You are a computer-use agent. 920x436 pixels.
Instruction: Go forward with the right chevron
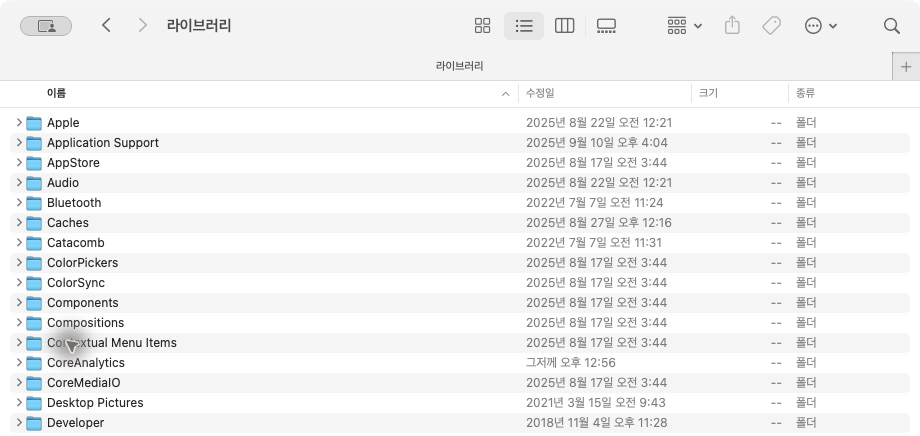(x=142, y=25)
